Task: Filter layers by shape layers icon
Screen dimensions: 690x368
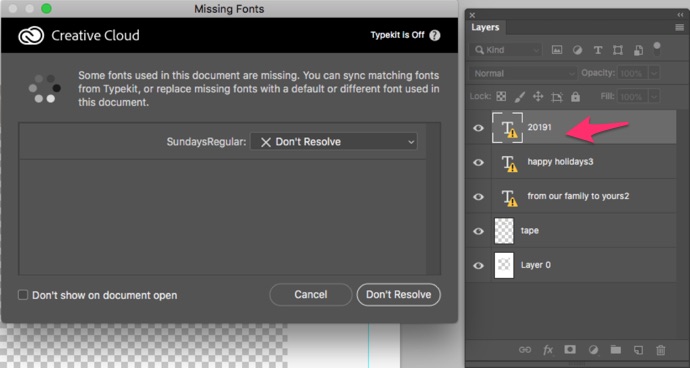Action: tap(618, 50)
